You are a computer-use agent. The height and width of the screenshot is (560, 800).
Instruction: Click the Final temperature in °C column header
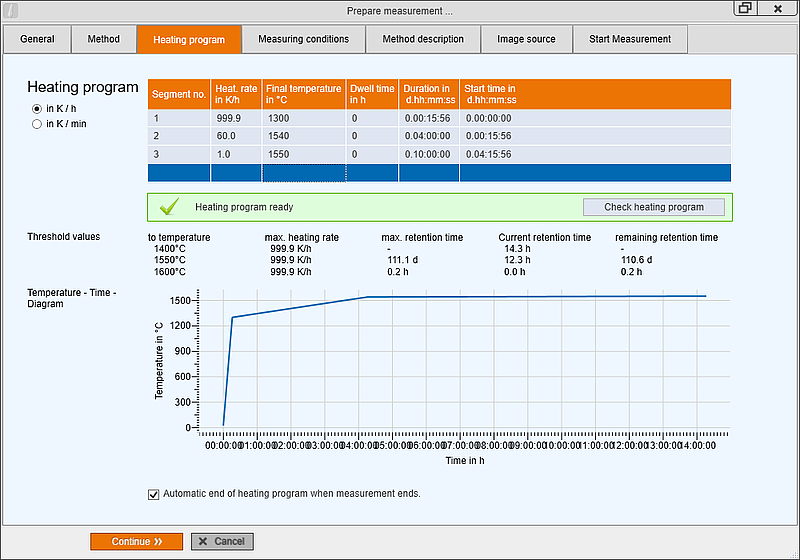point(304,94)
